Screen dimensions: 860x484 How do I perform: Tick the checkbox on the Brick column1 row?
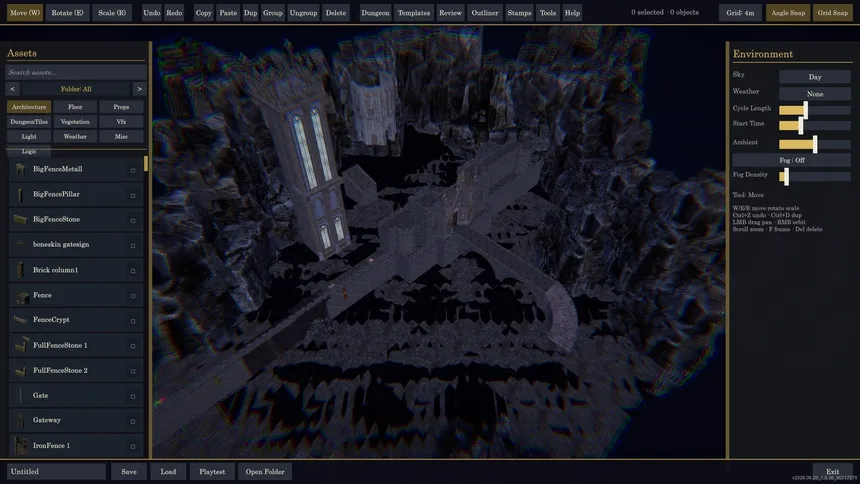[133, 271]
